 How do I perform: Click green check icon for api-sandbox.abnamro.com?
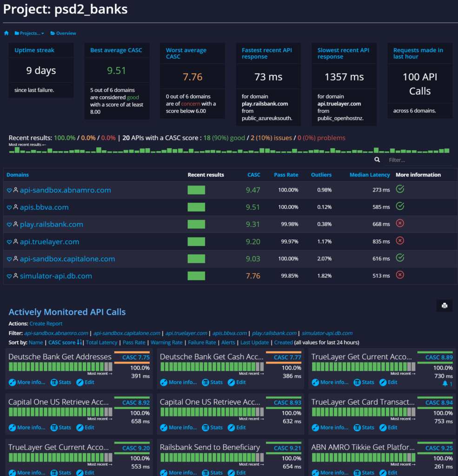400,189
